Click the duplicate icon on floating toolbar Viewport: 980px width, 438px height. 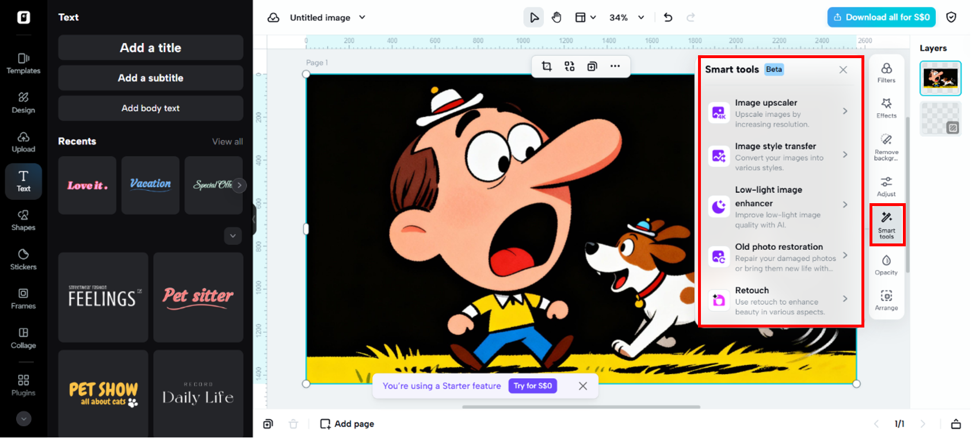pos(592,66)
